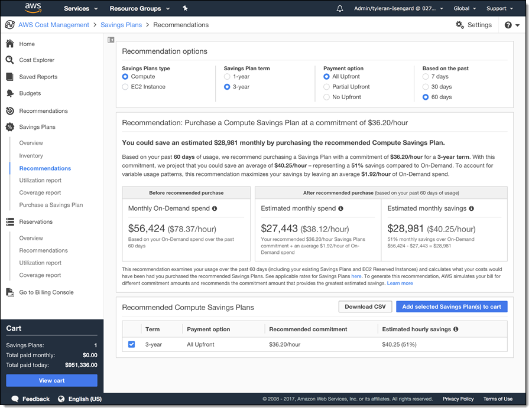Click the Term column header
This screenshot has height=411, width=532.
(x=153, y=329)
